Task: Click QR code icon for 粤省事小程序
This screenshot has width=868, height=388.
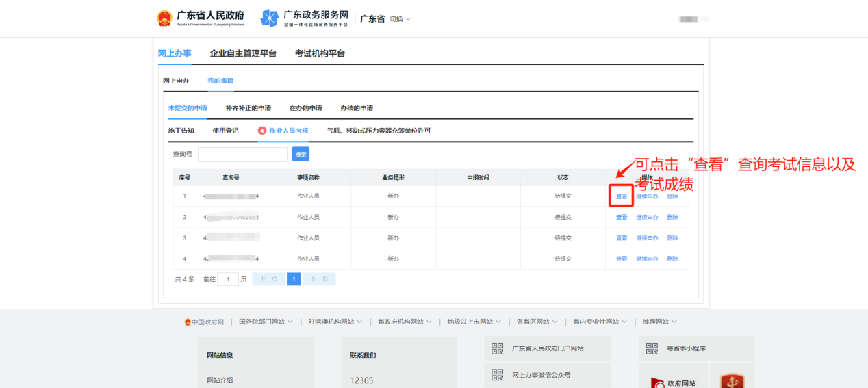Action: click(x=652, y=348)
